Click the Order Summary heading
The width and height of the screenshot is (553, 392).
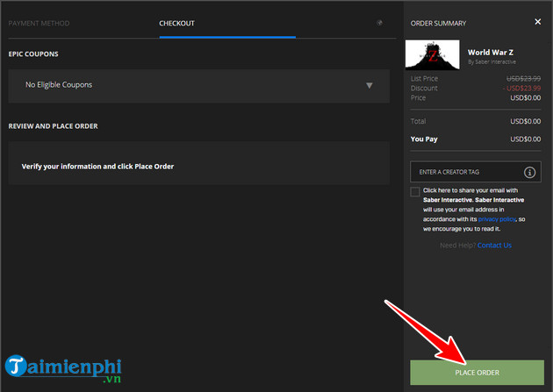(x=438, y=24)
